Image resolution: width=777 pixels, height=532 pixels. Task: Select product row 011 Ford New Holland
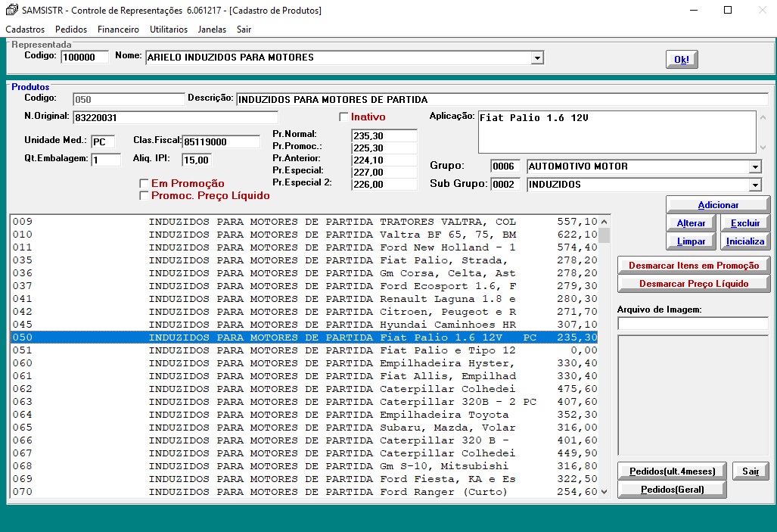coord(304,247)
